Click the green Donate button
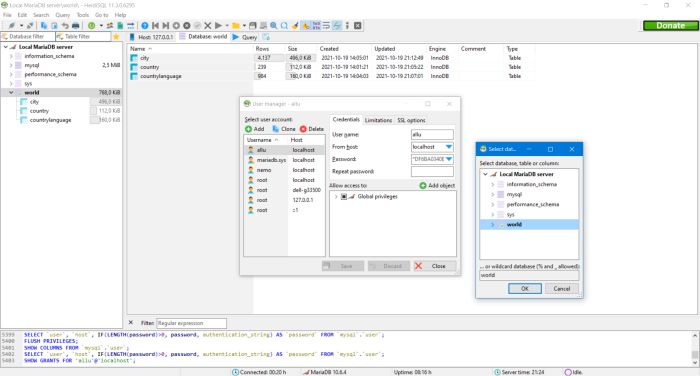This screenshot has width=700, height=376. pyautogui.click(x=670, y=25)
